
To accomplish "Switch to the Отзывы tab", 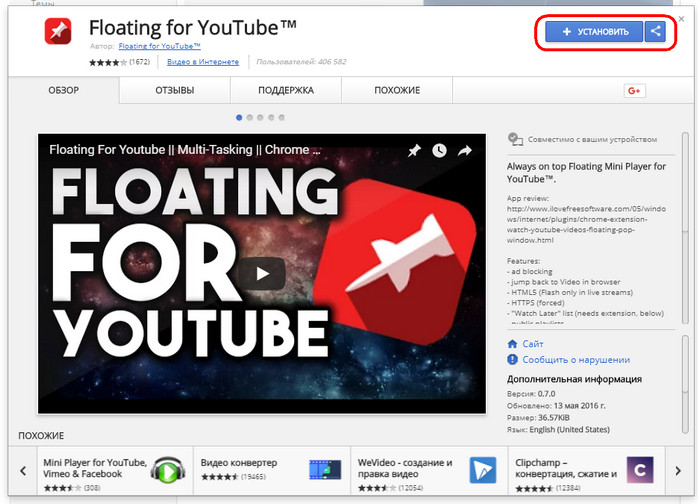I will point(175,90).
